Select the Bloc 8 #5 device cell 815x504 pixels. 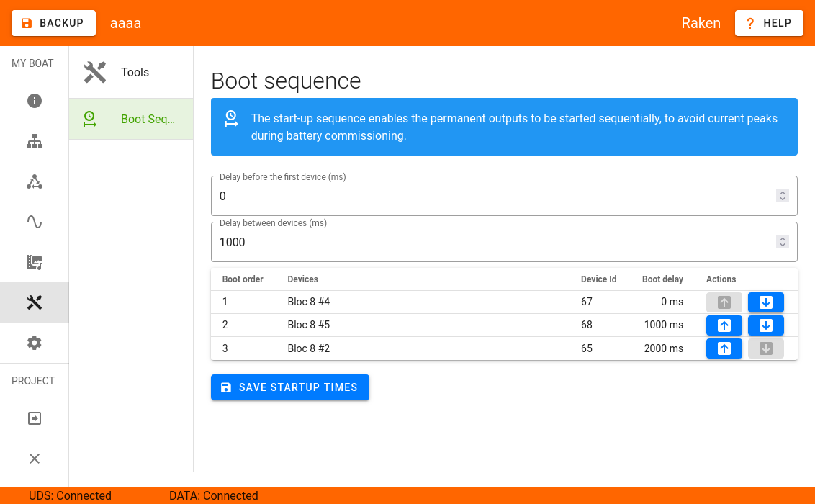point(309,325)
